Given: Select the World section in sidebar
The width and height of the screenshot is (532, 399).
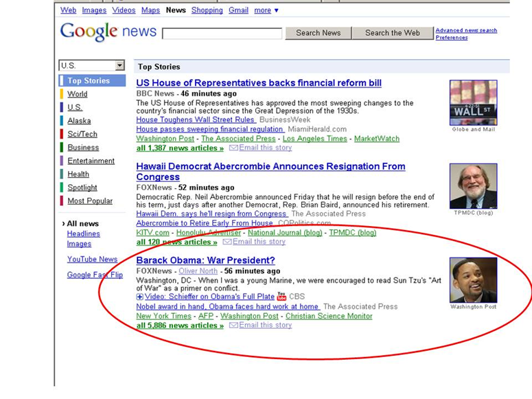Looking at the screenshot, I should pos(78,94).
